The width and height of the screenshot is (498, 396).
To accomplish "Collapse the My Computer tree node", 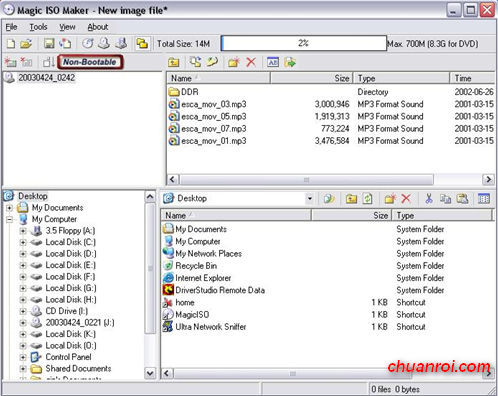I will point(9,219).
